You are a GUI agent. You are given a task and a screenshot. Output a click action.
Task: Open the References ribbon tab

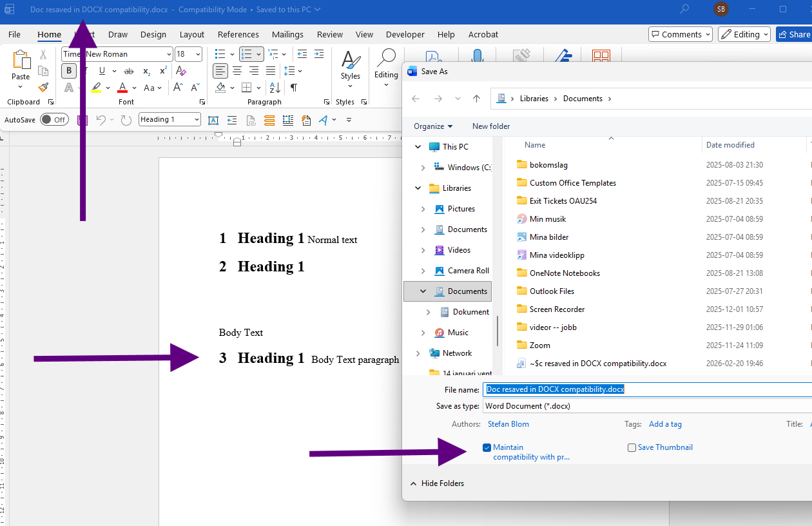(238, 35)
